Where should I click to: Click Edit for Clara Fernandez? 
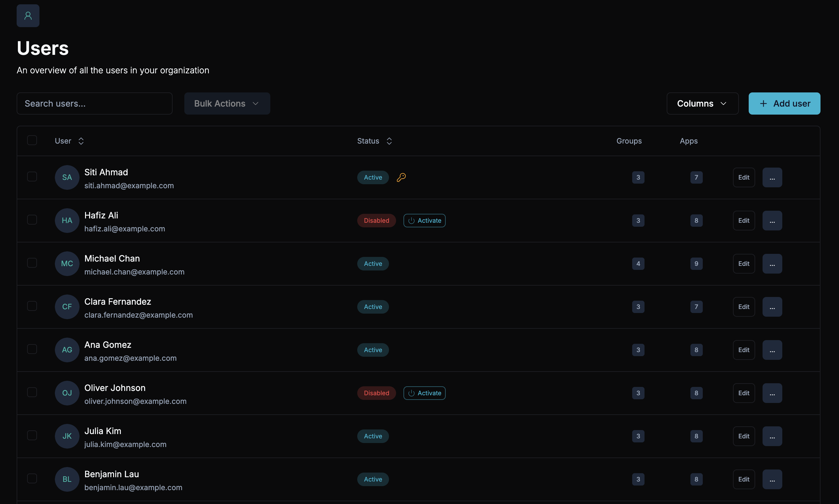pyautogui.click(x=743, y=307)
